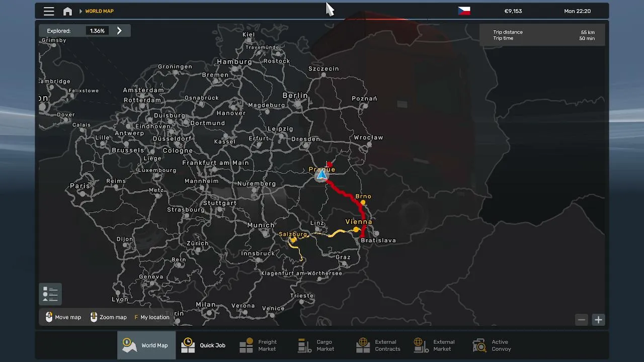Open the External Market tab
This screenshot has height=362, width=644.
pos(436,345)
